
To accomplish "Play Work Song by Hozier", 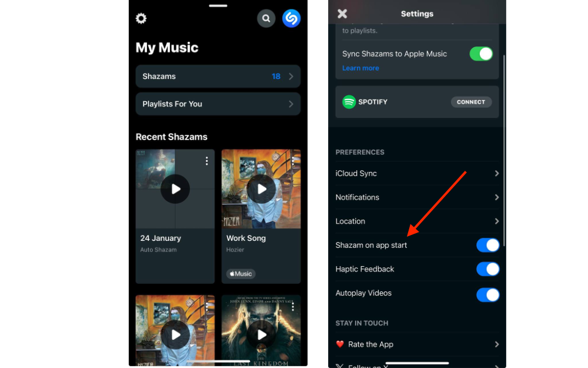I will 261,189.
